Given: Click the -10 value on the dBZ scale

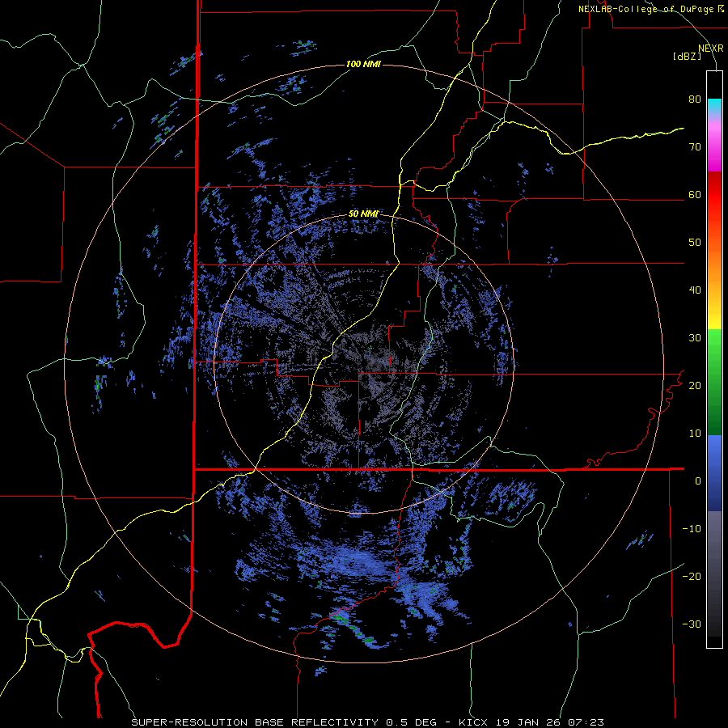Looking at the screenshot, I should 692,528.
